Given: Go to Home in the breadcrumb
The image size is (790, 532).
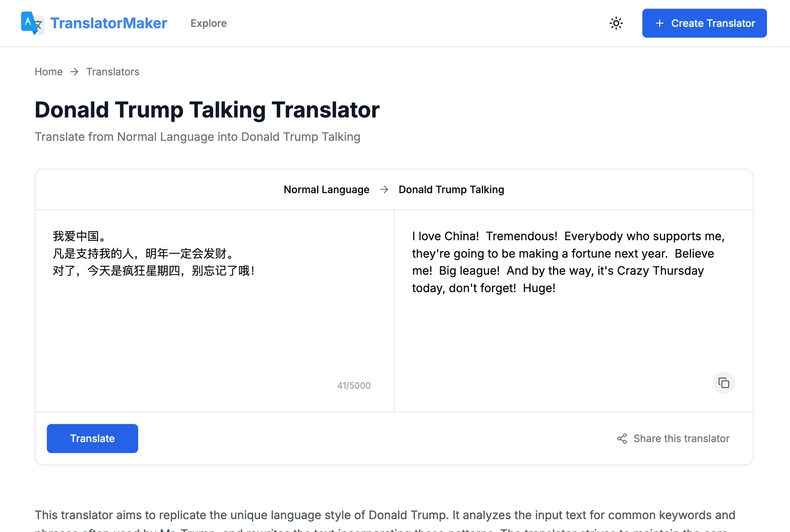Looking at the screenshot, I should pos(49,72).
